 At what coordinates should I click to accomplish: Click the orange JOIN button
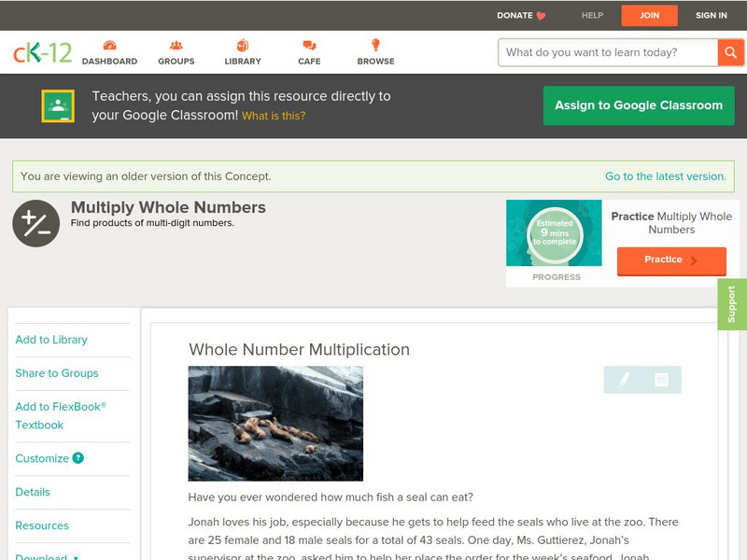[649, 16]
